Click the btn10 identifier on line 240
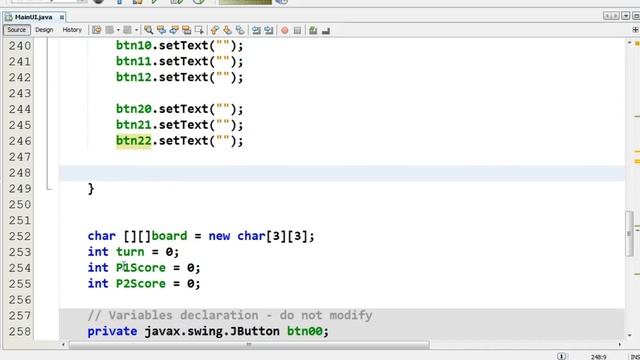 click(133, 45)
